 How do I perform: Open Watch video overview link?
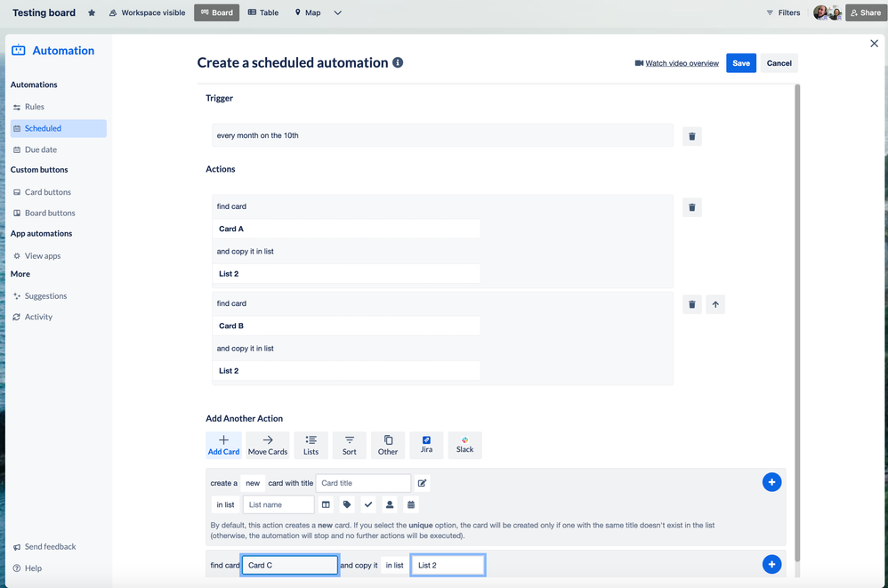tap(682, 63)
